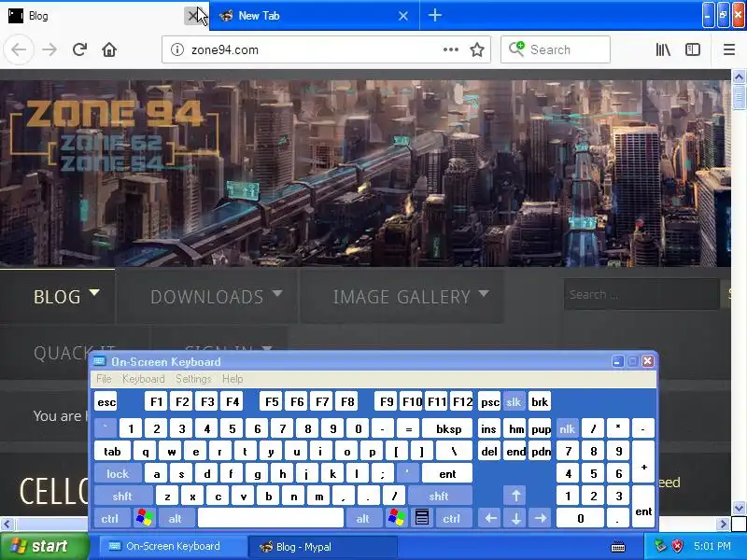Toggle the right alt key

tap(364, 518)
